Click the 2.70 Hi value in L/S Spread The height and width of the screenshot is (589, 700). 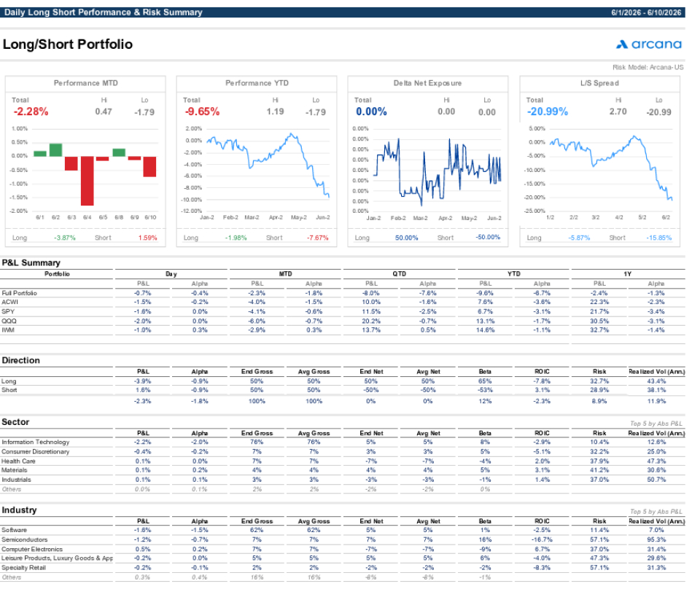coord(618,112)
